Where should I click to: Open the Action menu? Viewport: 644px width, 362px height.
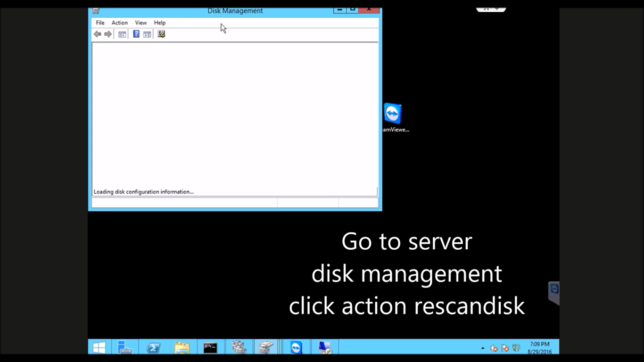pos(119,23)
